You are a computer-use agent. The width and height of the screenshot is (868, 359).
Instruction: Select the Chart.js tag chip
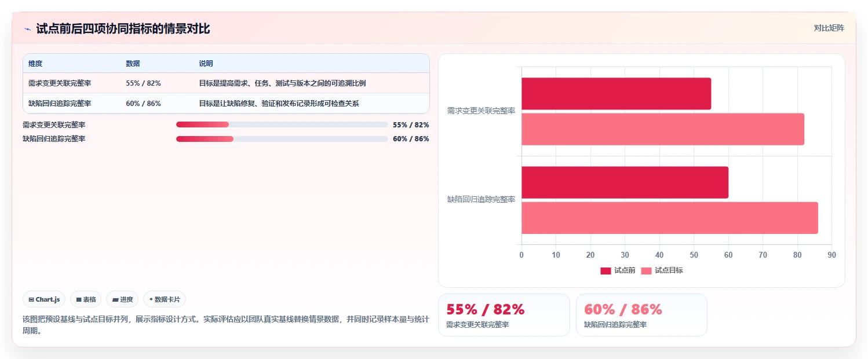[x=45, y=299]
